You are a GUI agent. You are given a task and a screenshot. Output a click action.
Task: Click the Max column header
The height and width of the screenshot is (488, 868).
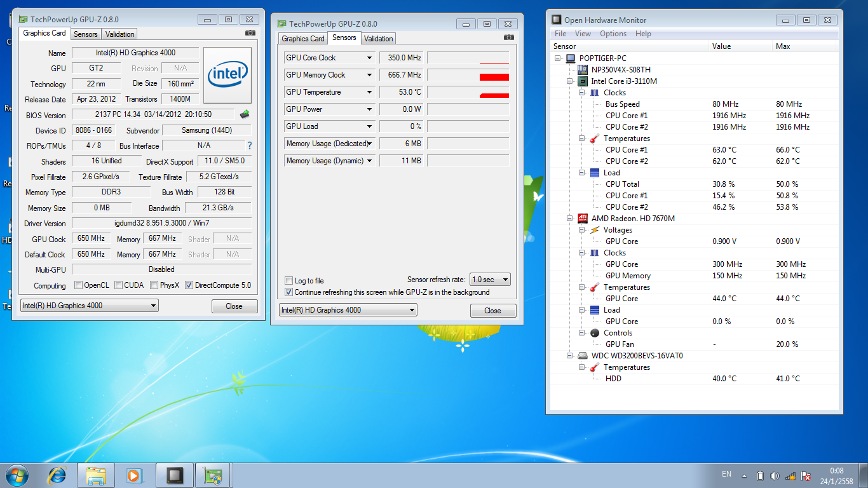pyautogui.click(x=806, y=46)
